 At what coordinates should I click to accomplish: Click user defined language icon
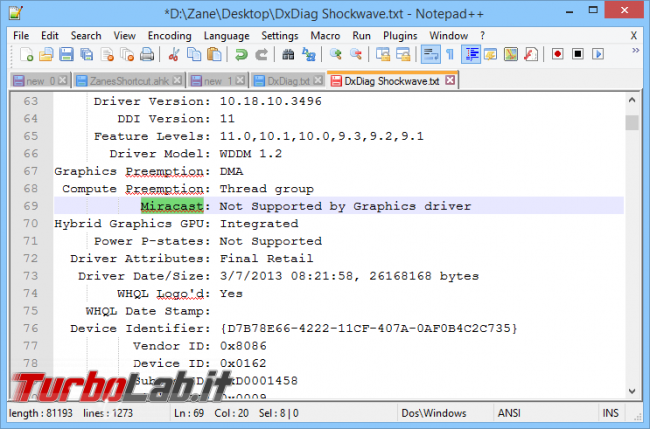(x=491, y=54)
